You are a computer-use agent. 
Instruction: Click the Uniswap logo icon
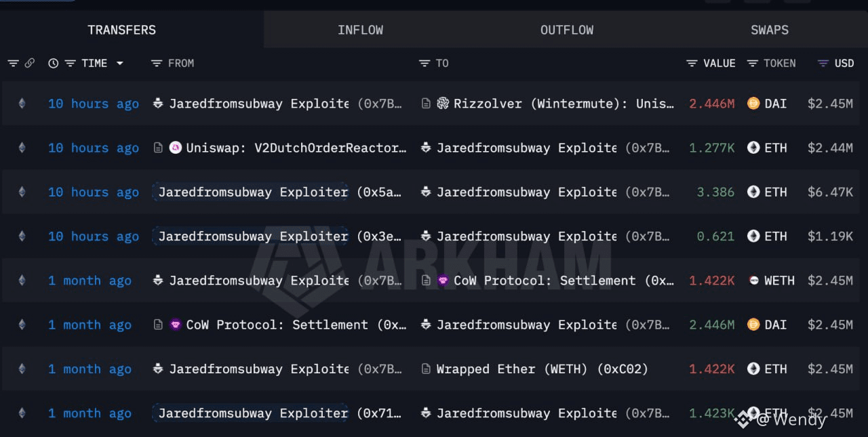[175, 148]
